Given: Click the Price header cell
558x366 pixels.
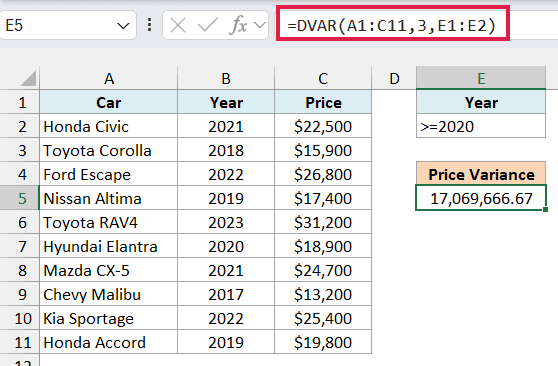Looking at the screenshot, I should (x=323, y=102).
